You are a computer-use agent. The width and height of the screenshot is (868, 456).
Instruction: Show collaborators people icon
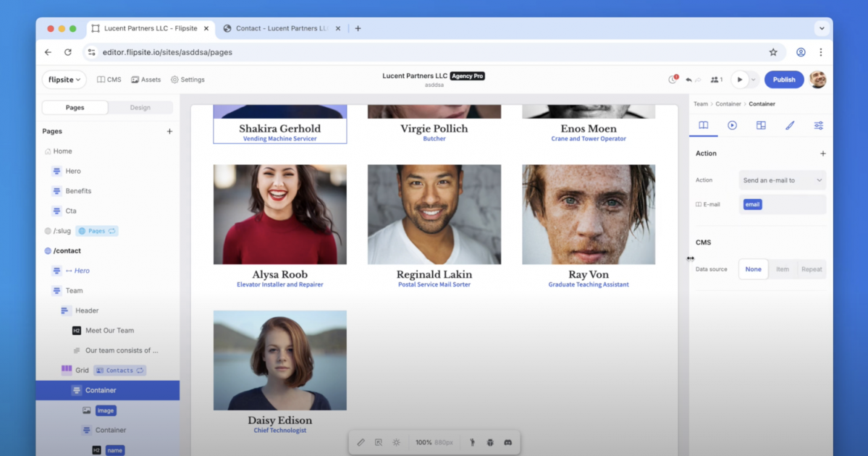pyautogui.click(x=716, y=80)
